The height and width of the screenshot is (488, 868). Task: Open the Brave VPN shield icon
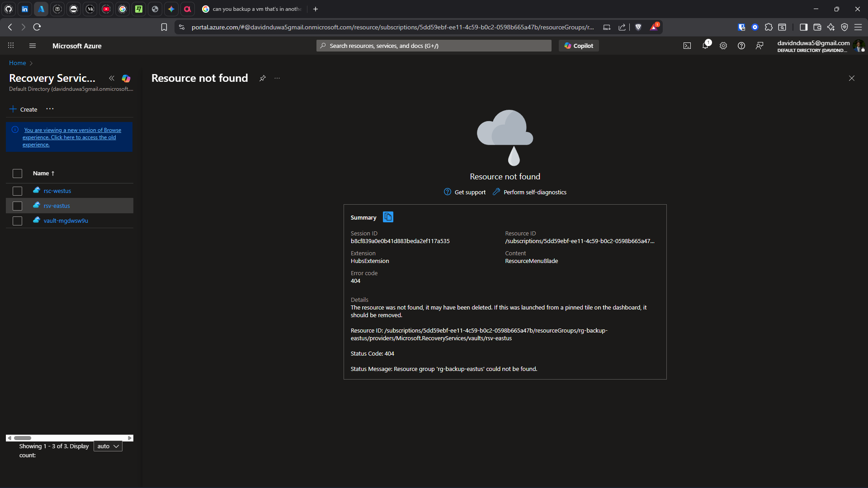click(x=844, y=27)
